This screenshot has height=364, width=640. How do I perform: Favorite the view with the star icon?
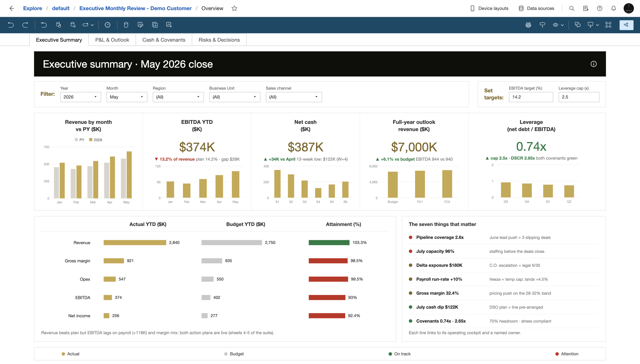234,8
